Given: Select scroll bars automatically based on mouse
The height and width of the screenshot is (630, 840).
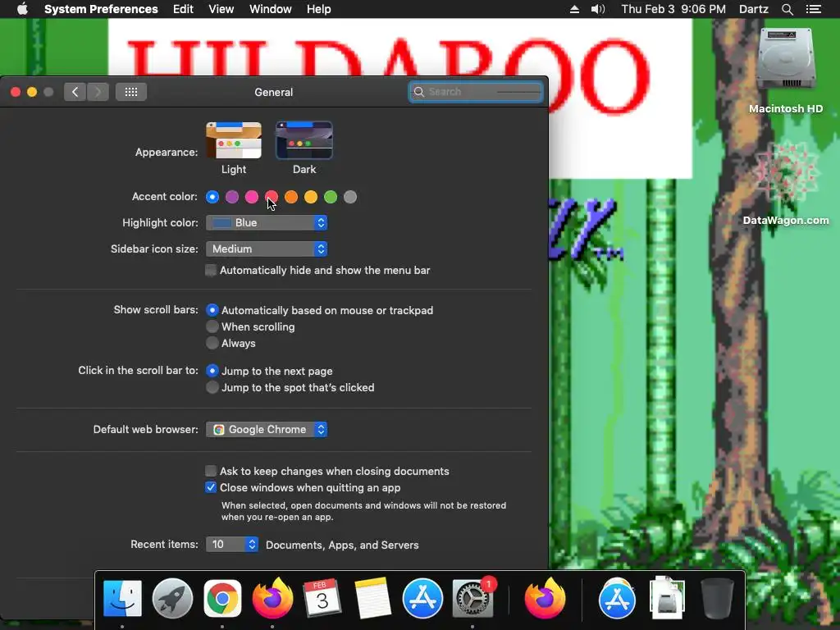Looking at the screenshot, I should tap(212, 310).
